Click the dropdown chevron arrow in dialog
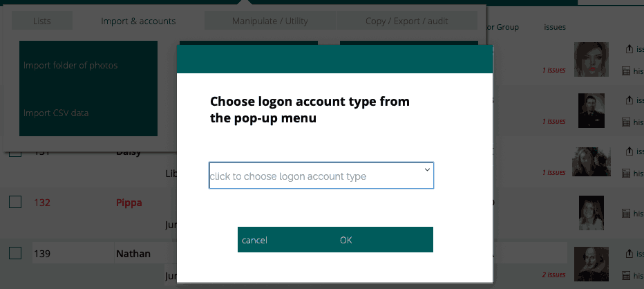The height and width of the screenshot is (289, 644). (427, 169)
